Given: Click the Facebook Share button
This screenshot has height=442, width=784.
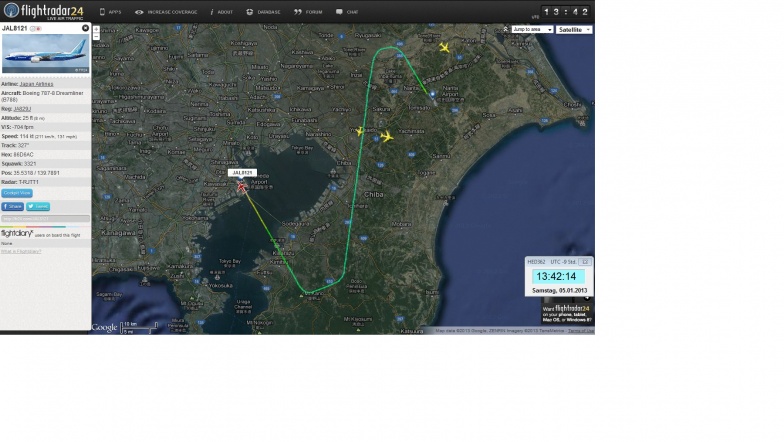Looking at the screenshot, I should (x=12, y=206).
